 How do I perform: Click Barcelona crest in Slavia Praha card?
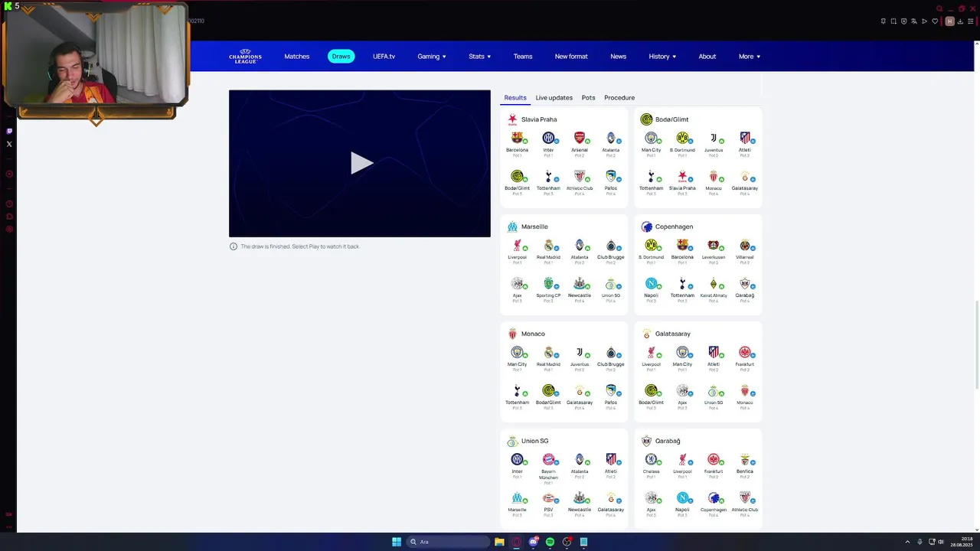pyautogui.click(x=517, y=138)
